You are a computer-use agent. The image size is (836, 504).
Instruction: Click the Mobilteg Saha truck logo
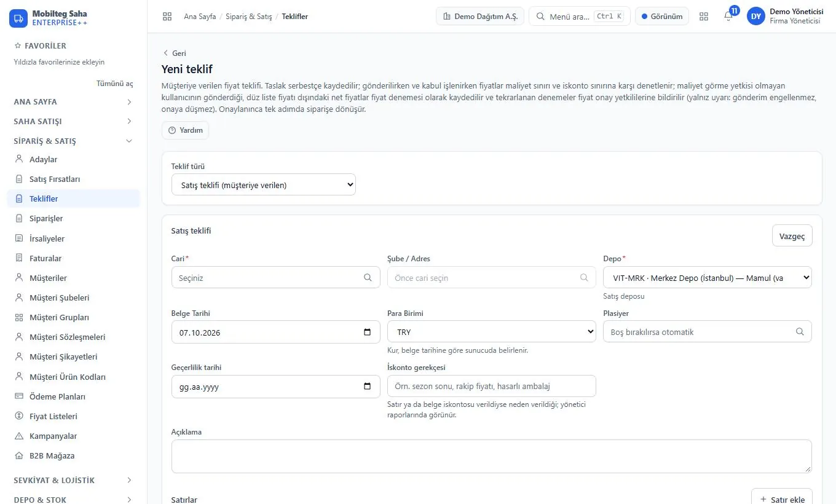coord(18,18)
